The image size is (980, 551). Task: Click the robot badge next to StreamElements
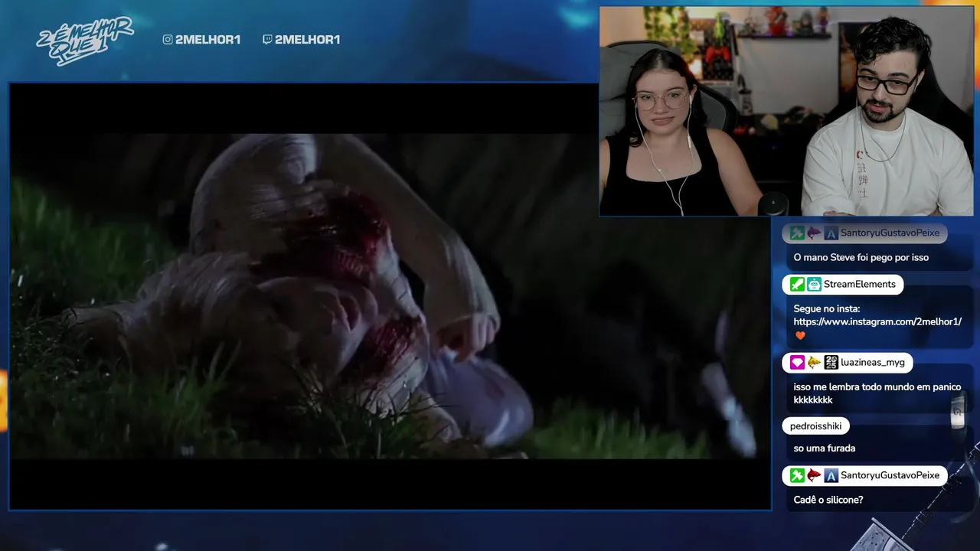[x=814, y=285]
